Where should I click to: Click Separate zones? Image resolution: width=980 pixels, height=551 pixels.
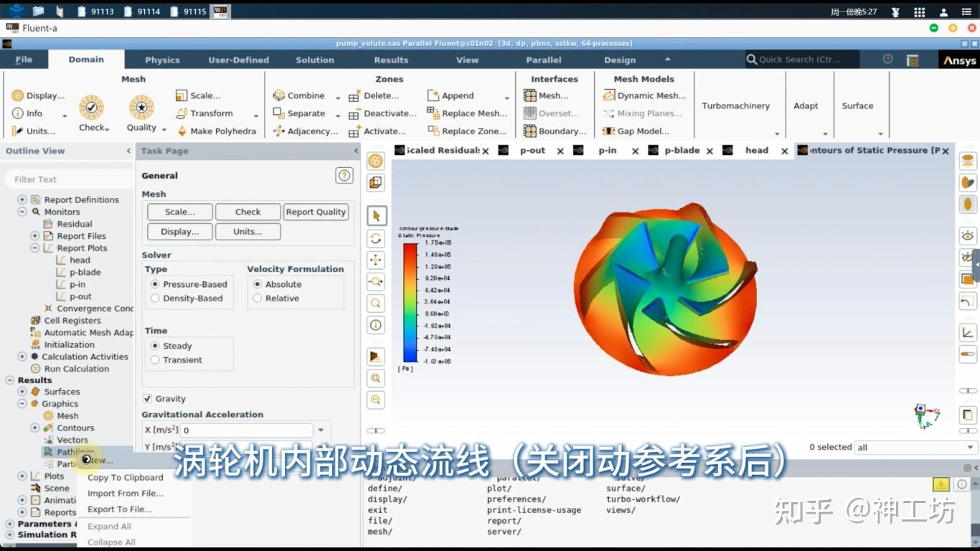(298, 113)
